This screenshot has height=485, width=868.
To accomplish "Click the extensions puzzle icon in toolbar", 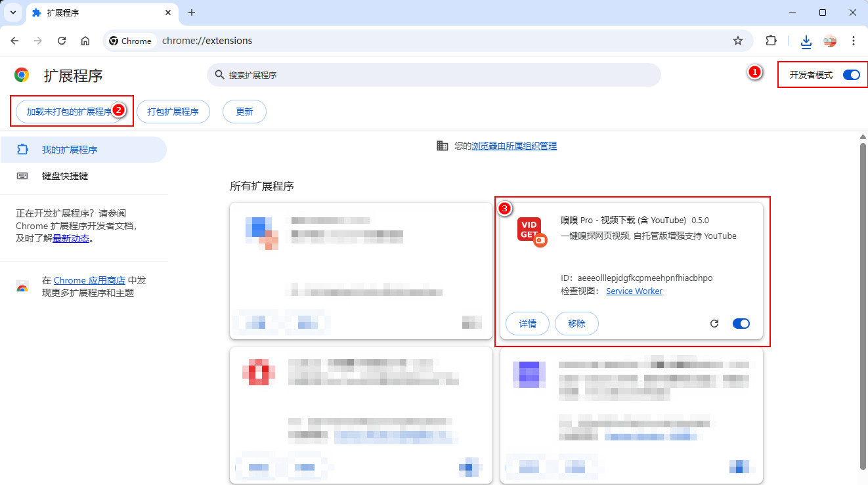I will [771, 40].
